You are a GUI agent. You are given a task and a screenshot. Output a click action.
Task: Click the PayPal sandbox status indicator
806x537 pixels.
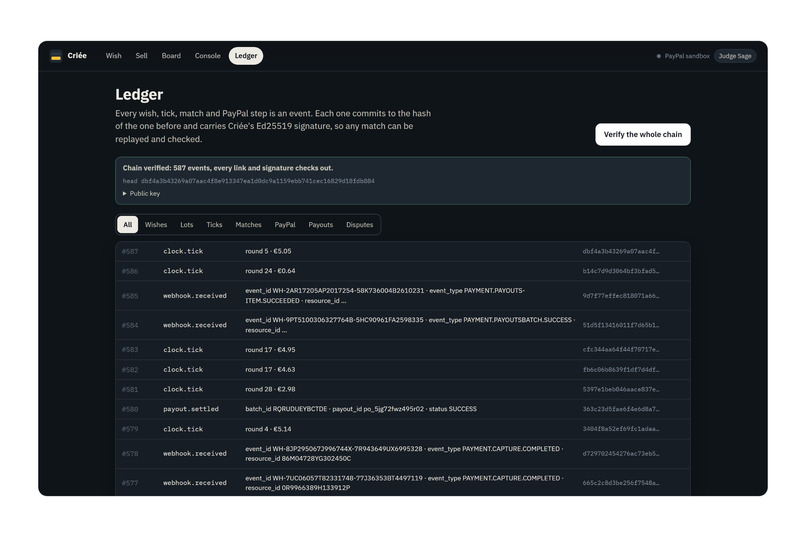pos(683,56)
